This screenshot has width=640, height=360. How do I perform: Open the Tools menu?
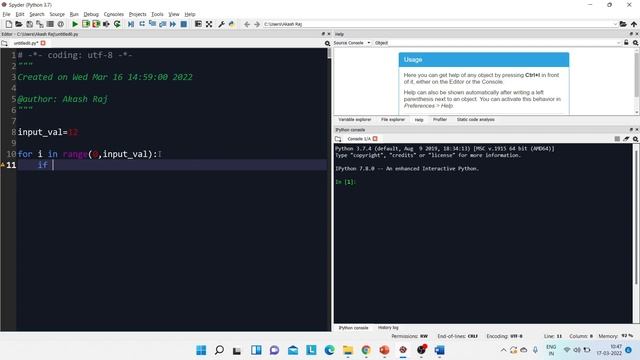[157, 14]
